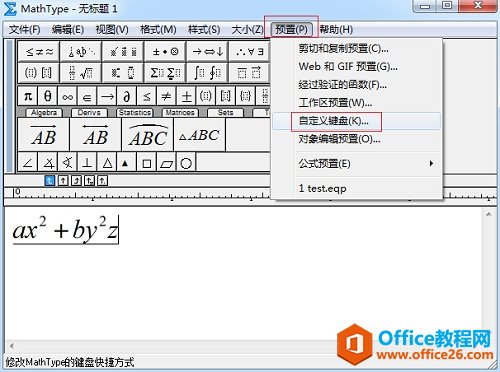Viewport: 500px width, 372px height.
Task: Close the 预置(P) menu
Action: pyautogui.click(x=291, y=30)
